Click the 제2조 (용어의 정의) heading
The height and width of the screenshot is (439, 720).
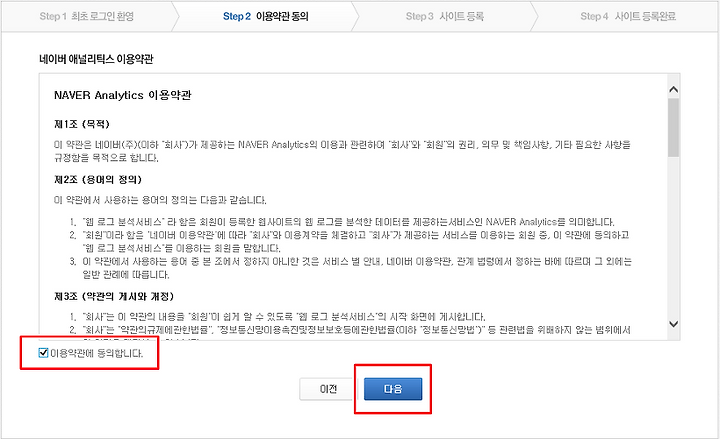[x=98, y=180]
